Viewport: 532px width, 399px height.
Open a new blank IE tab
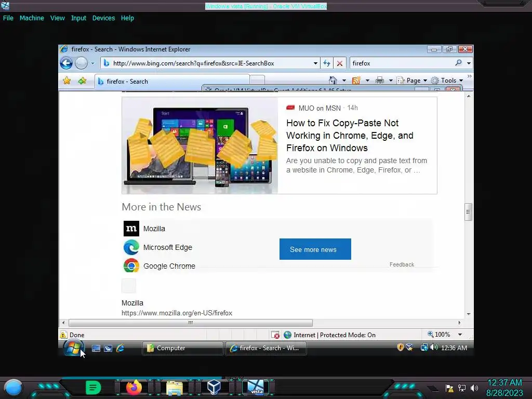[257, 80]
